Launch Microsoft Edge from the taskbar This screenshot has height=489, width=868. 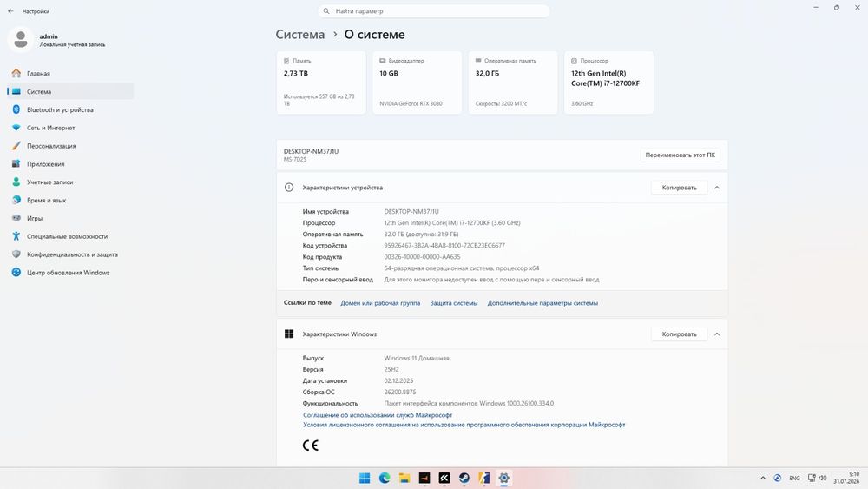385,478
